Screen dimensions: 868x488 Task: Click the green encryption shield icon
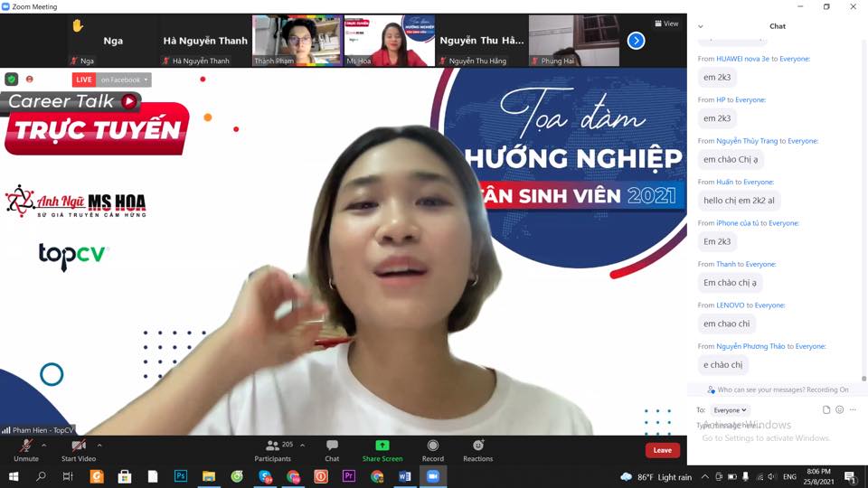coord(12,80)
